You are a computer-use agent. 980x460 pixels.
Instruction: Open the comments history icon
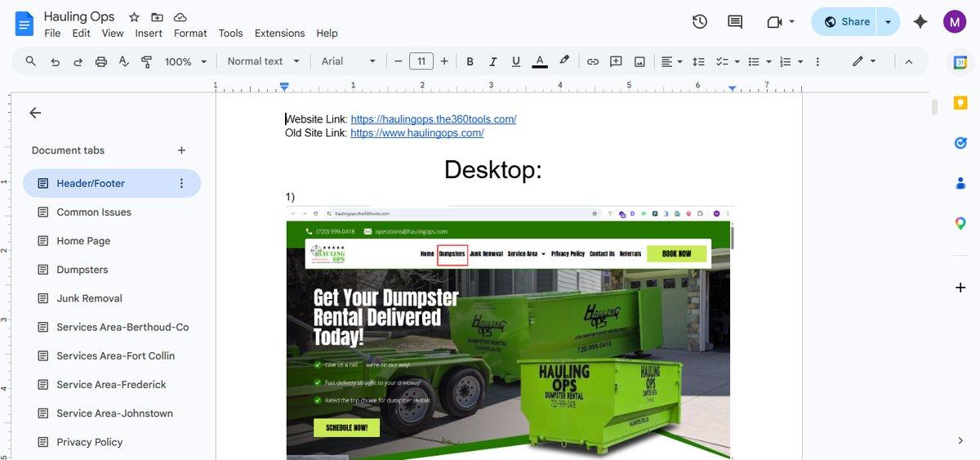coord(735,22)
